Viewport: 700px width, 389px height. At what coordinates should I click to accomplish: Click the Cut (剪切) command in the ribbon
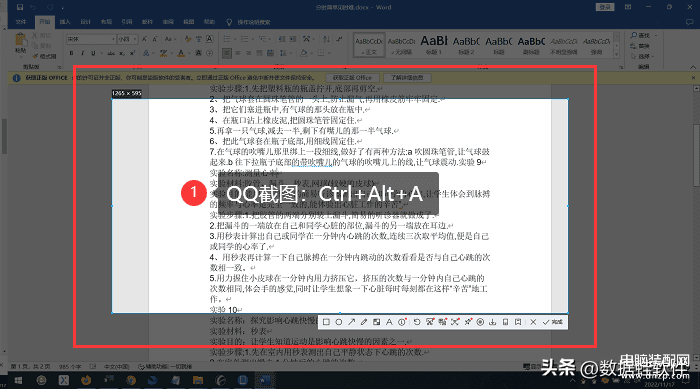click(42, 35)
